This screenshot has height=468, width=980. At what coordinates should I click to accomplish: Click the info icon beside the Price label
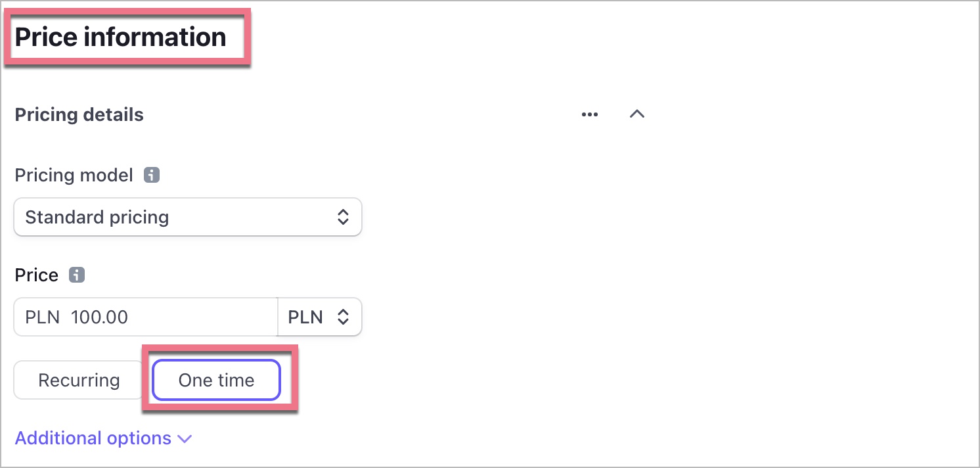point(77,275)
